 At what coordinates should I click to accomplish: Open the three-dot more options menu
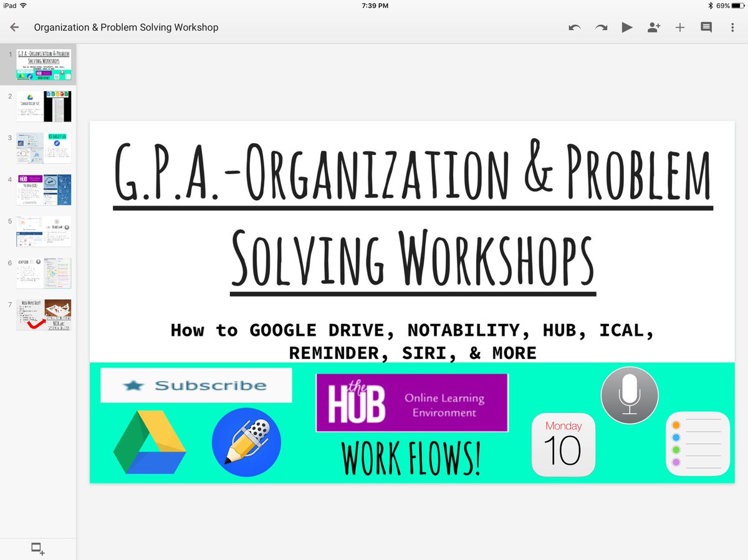tap(732, 27)
